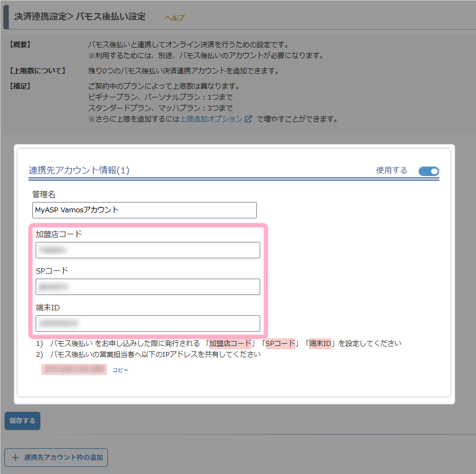This screenshot has height=474, width=476.
Task: Click コピー to copy the IP address
Action: pos(121,371)
